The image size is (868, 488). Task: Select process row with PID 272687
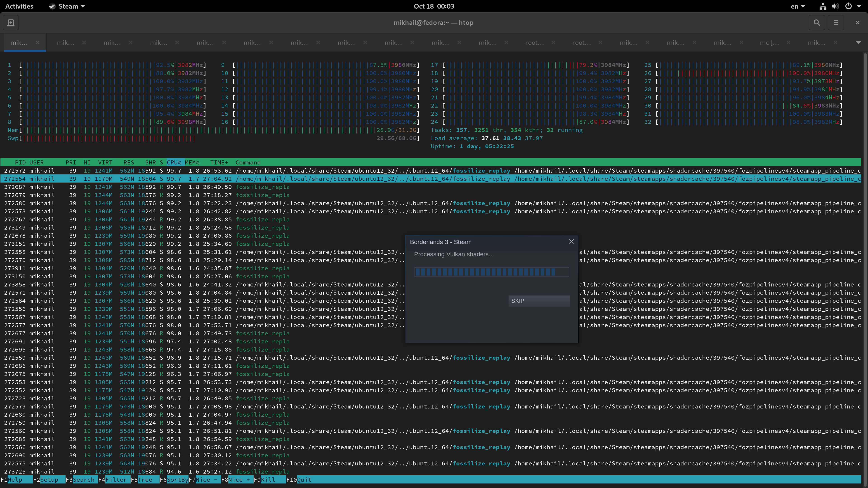pyautogui.click(x=431, y=187)
